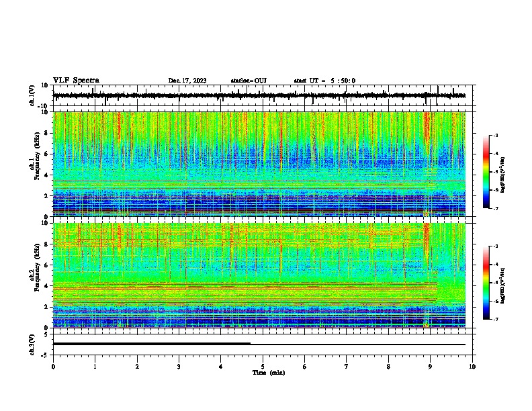Click the "-3" value on ch.1 colorbar
The height and width of the screenshot is (411, 532).
pos(496,135)
